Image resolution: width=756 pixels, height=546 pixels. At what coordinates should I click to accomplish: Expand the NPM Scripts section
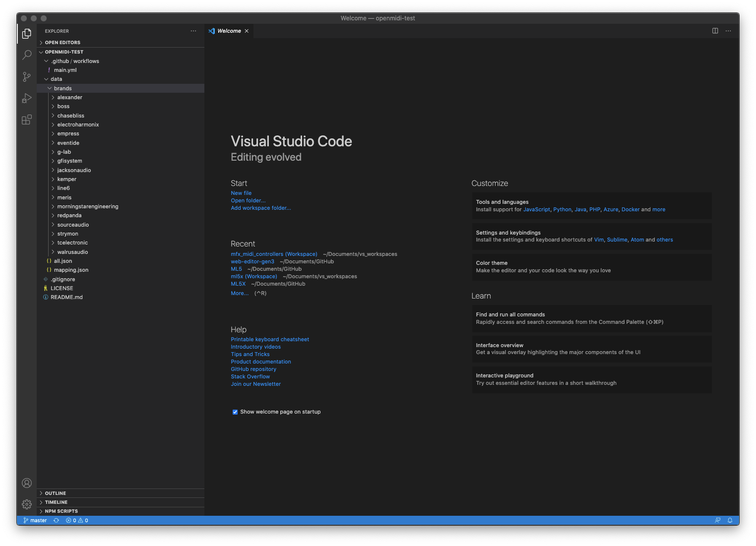61,511
